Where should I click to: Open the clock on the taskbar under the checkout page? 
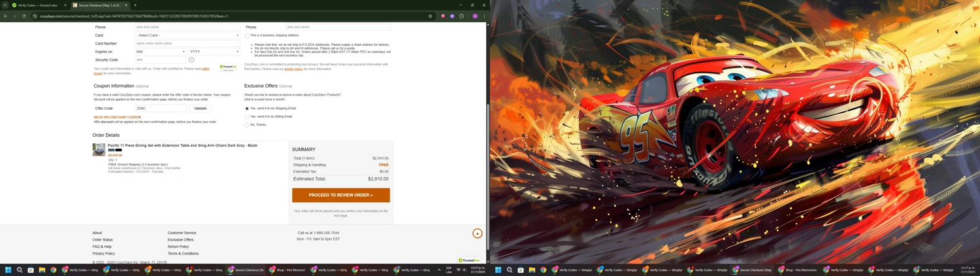(478, 269)
